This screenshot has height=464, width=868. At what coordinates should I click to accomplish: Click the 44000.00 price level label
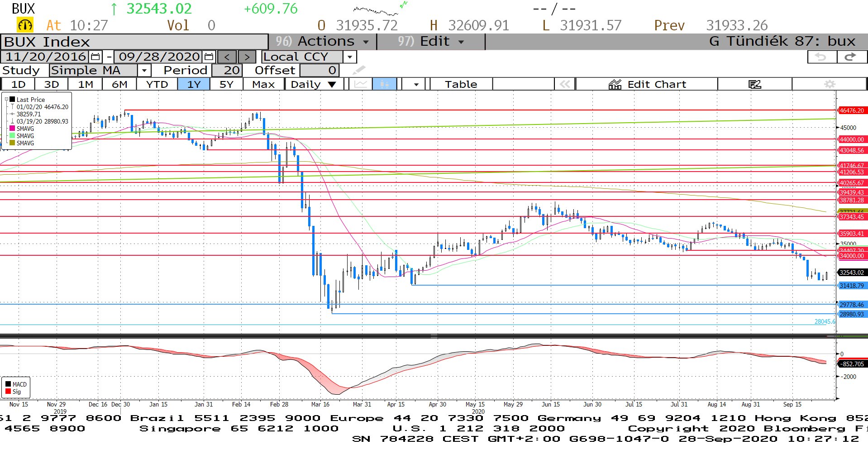852,139
